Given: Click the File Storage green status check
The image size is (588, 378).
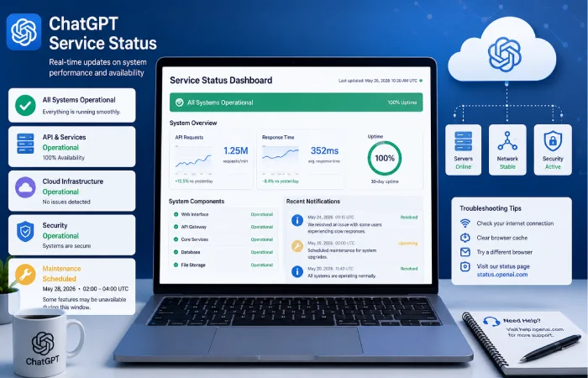Looking at the screenshot, I should 176,265.
